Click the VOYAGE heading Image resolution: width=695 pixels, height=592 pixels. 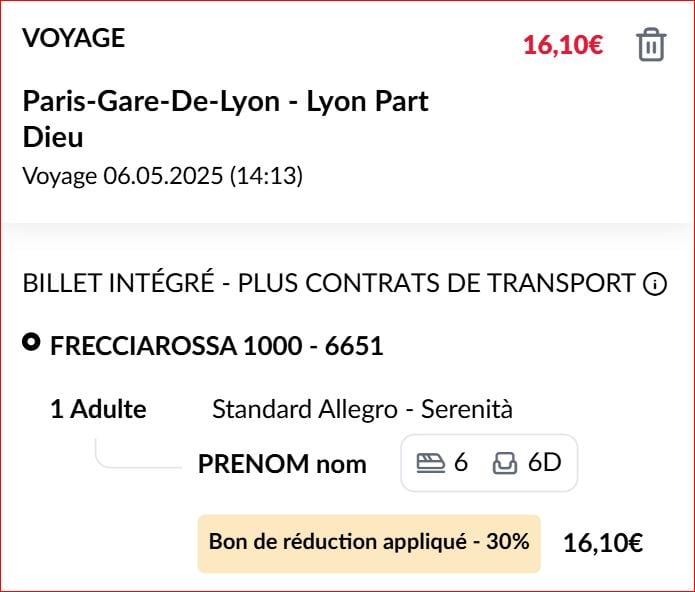click(74, 38)
